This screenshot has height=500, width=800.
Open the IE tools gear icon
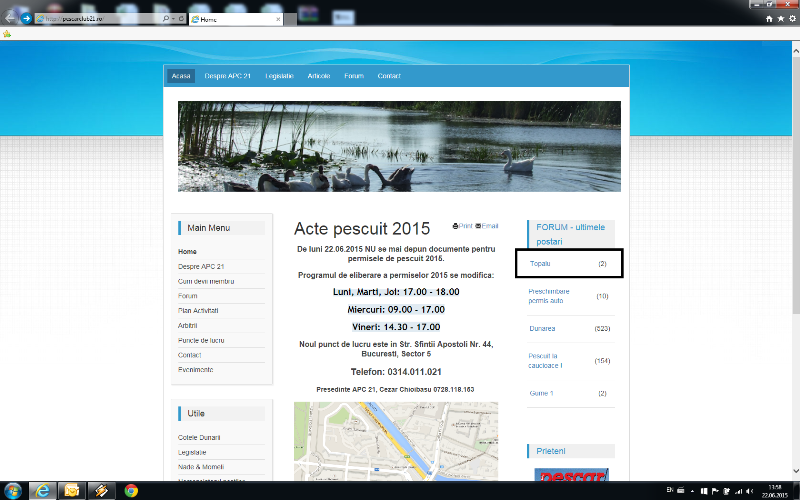pos(791,18)
